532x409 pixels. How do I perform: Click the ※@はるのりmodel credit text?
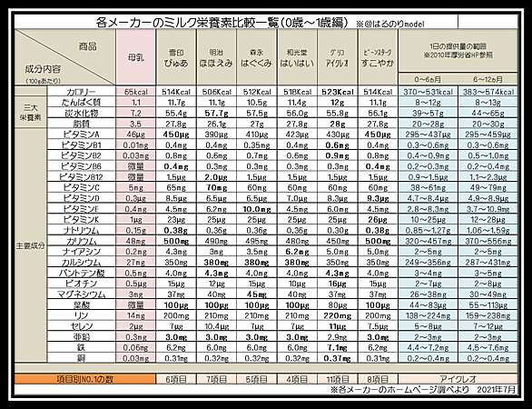click(389, 24)
